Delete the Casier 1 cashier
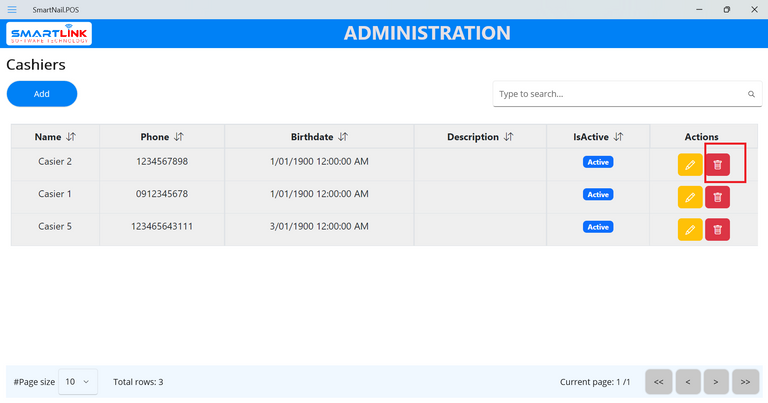 click(x=717, y=197)
